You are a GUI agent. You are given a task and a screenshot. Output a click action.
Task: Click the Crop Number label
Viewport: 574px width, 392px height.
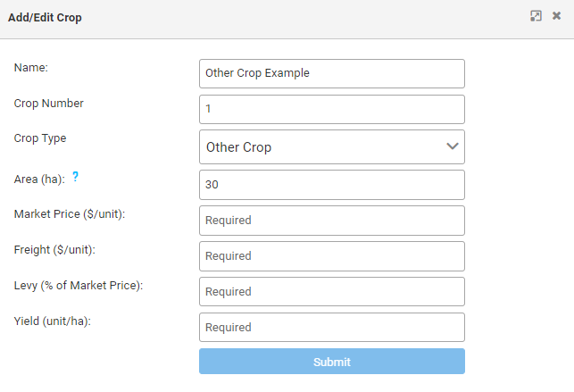49,103
